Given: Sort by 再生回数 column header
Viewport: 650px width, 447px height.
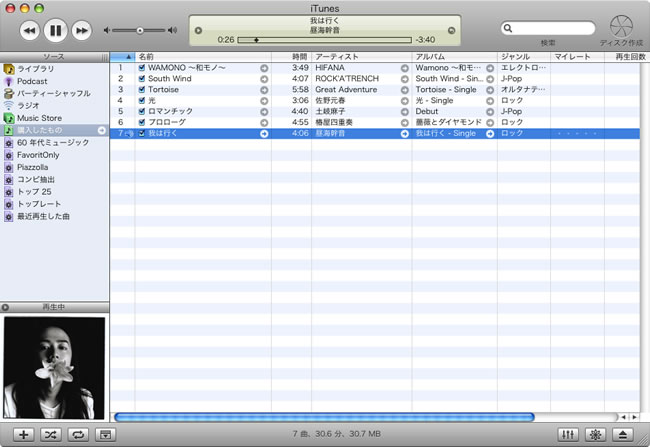Looking at the screenshot, I should pos(627,57).
